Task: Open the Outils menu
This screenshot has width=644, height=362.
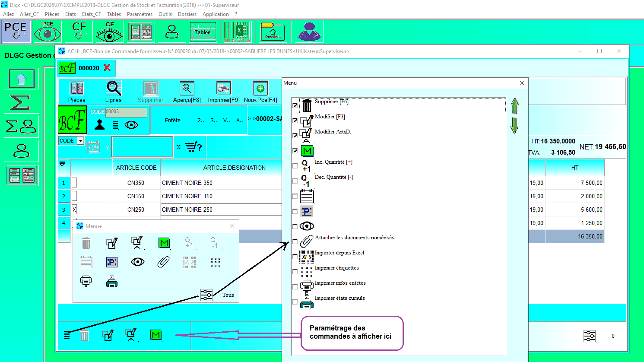Action: coord(165,14)
